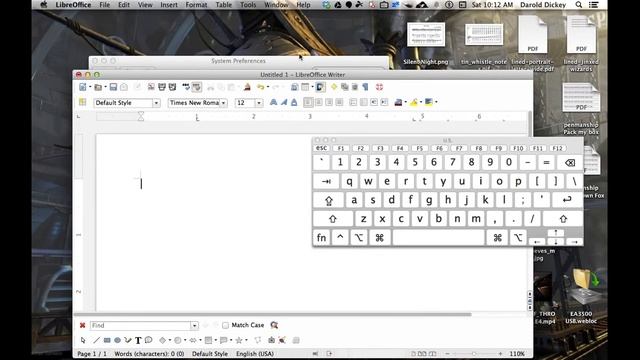Viewport: 640px width, 360px height.
Task: Click the Nonprinting Characters paragraph icon
Action: 365,87
